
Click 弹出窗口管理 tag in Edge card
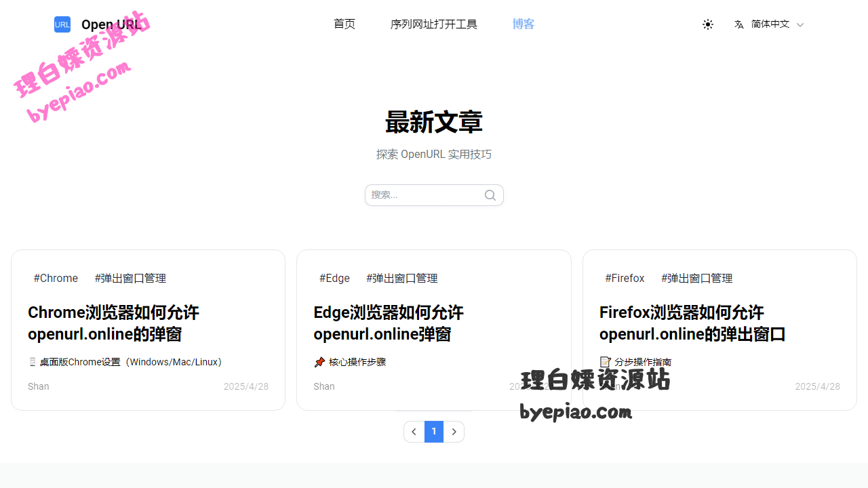(402, 279)
